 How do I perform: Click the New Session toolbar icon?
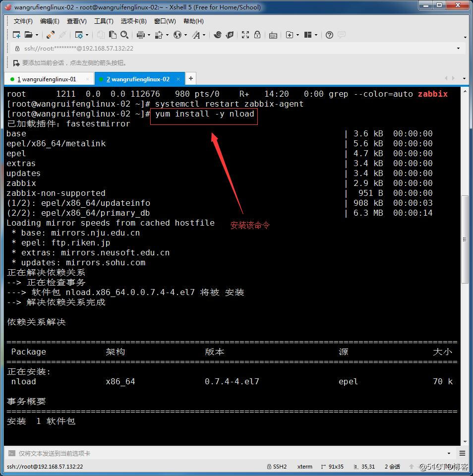pos(16,35)
